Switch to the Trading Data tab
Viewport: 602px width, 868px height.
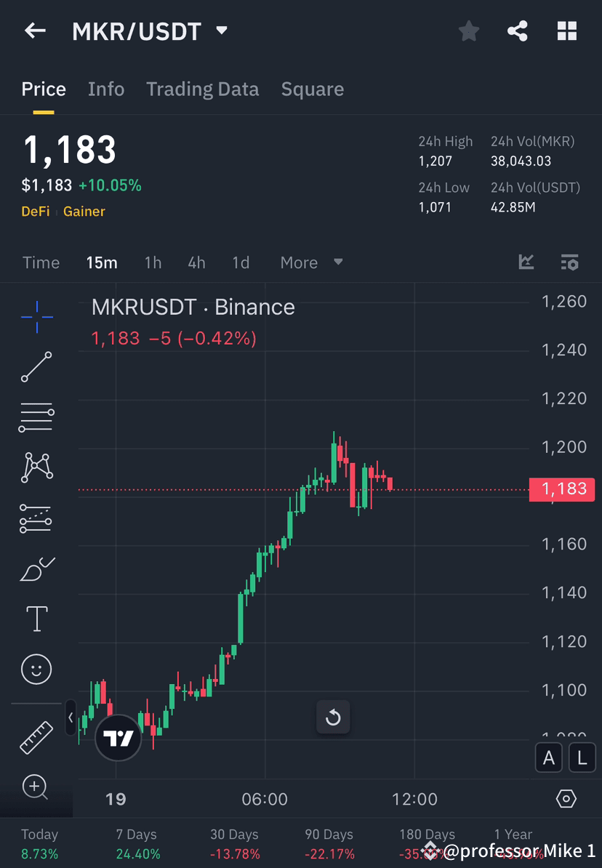coord(203,89)
